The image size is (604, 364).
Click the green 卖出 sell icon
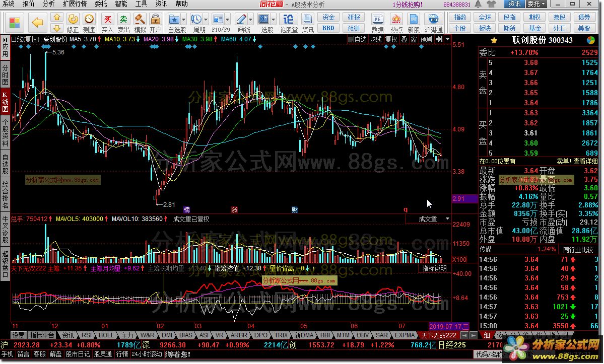123,19
